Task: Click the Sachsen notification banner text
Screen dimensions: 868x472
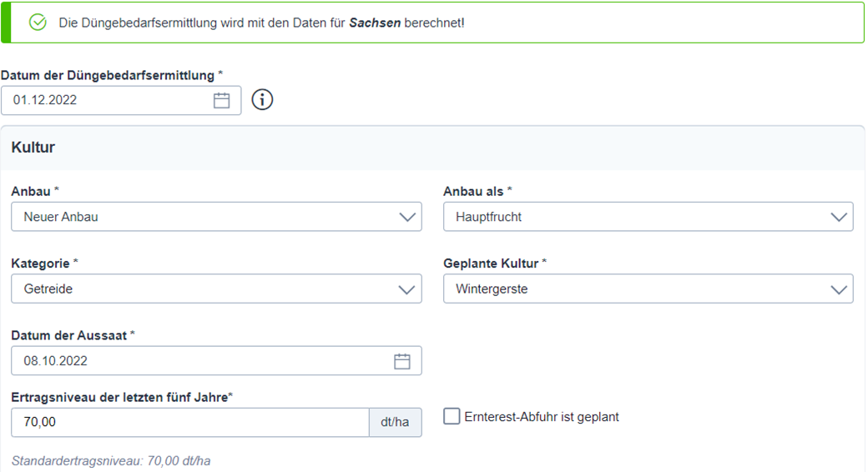Action: (261, 23)
